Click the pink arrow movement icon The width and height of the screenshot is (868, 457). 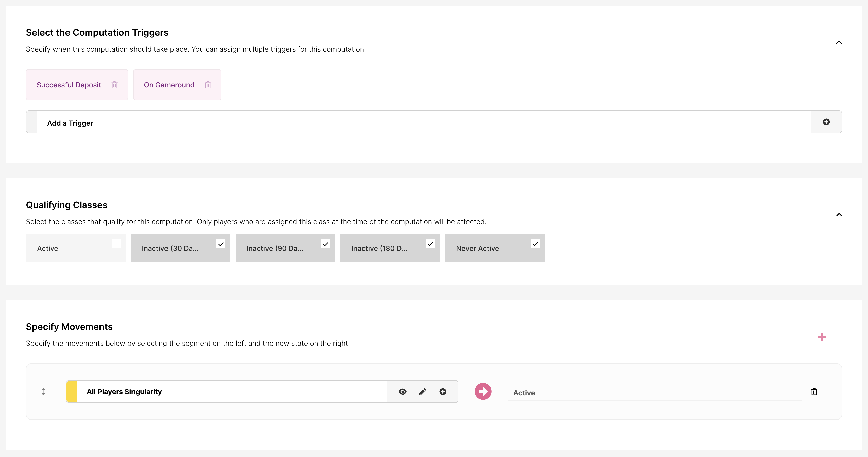click(483, 391)
